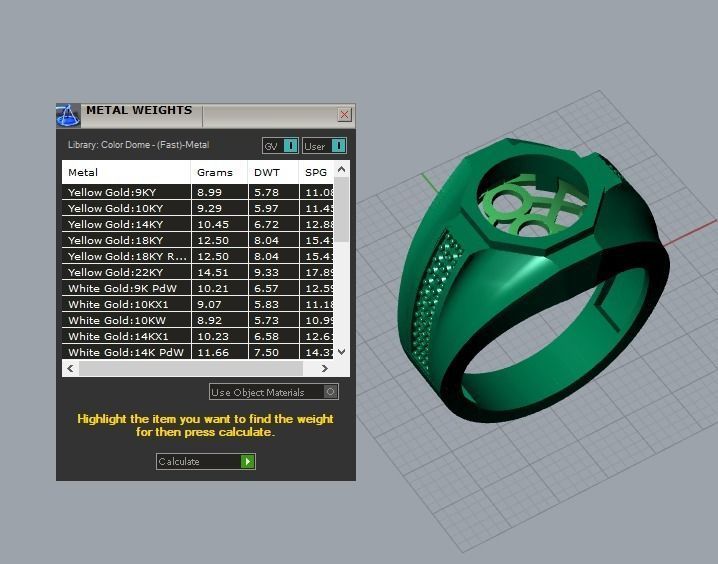
Task: Click the green Calculate play arrow
Action: coord(248,461)
